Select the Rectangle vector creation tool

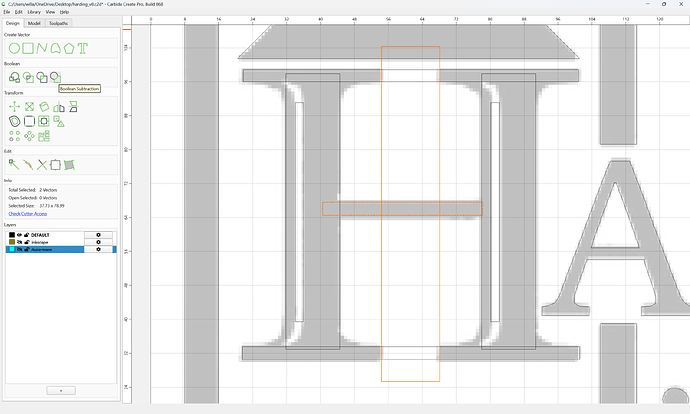[28, 48]
